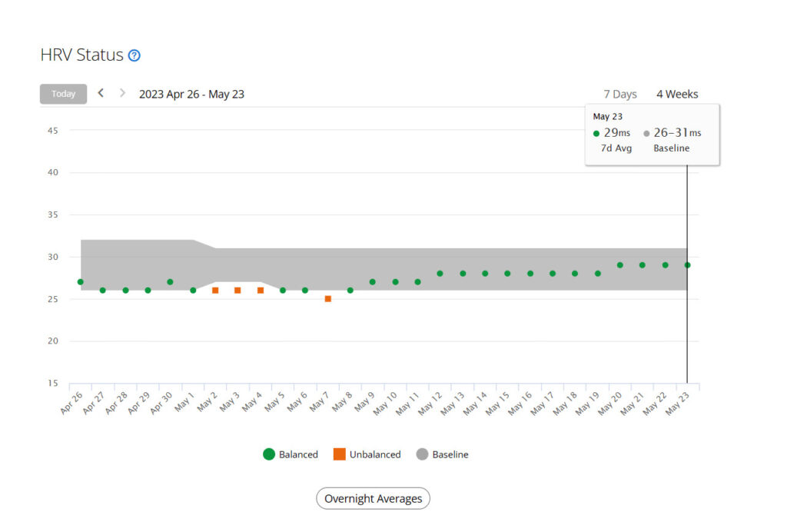787x532 pixels.
Task: Click the green 7d Avg dot in tooltip
Action: pos(596,132)
